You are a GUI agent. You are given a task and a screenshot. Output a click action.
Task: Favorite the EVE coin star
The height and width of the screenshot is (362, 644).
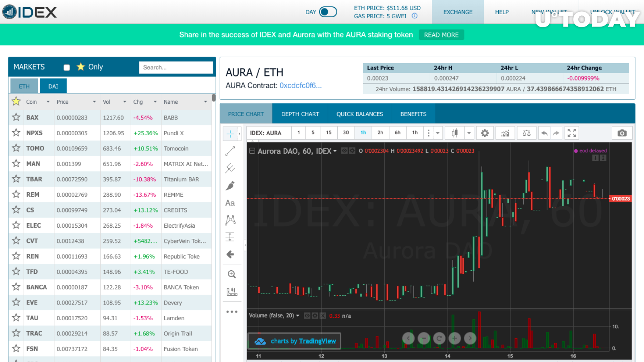[16, 302]
